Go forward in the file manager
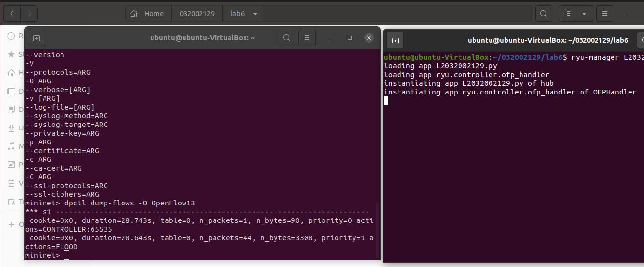This screenshot has width=644, height=267. 29,14
